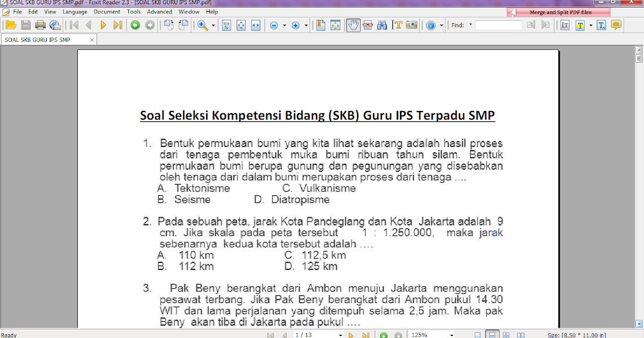644x338 pixels.
Task: Select the Highlight text tool
Action: click(581, 25)
